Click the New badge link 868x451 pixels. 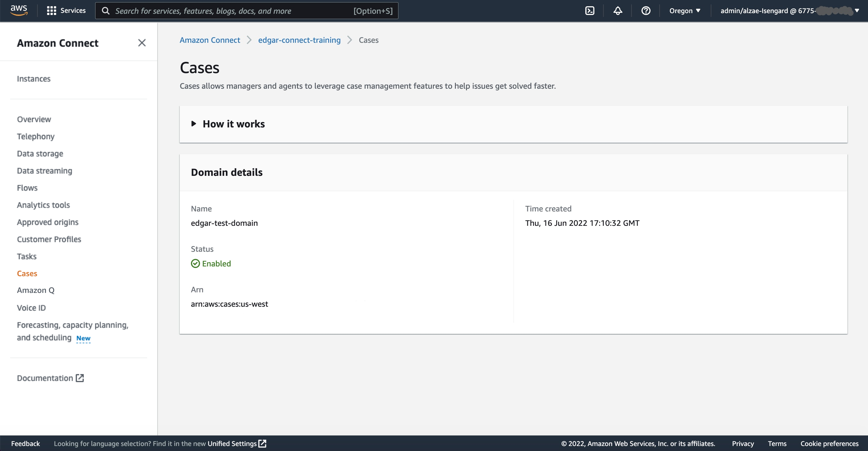(83, 338)
